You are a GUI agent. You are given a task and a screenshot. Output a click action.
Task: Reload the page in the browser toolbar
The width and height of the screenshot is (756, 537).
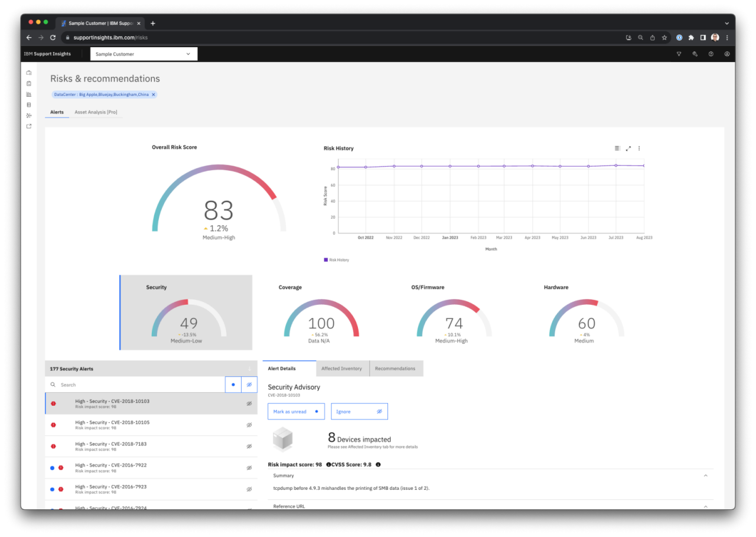pyautogui.click(x=53, y=37)
